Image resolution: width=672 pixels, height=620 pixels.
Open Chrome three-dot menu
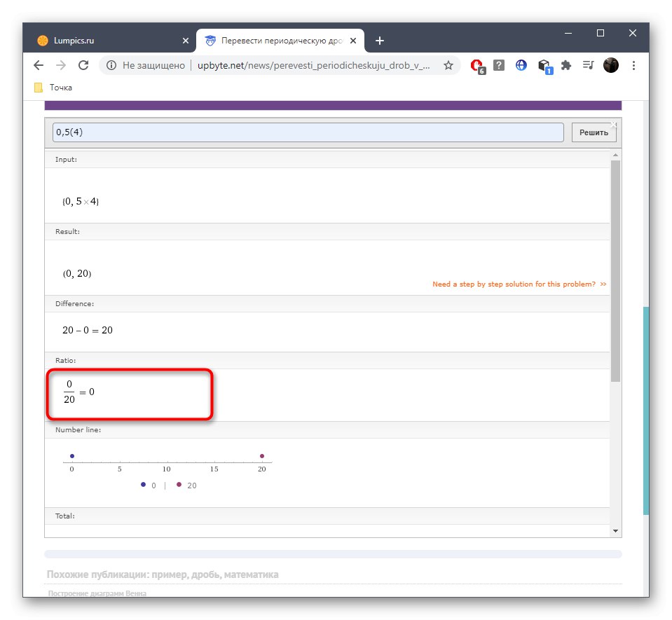coord(633,65)
